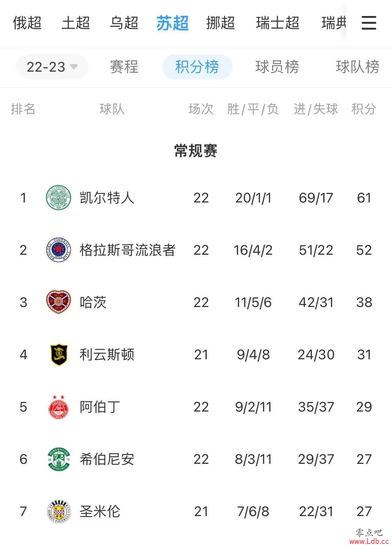Switch to the 苏超 league tab
This screenshot has height=545, width=392.
click(x=172, y=23)
